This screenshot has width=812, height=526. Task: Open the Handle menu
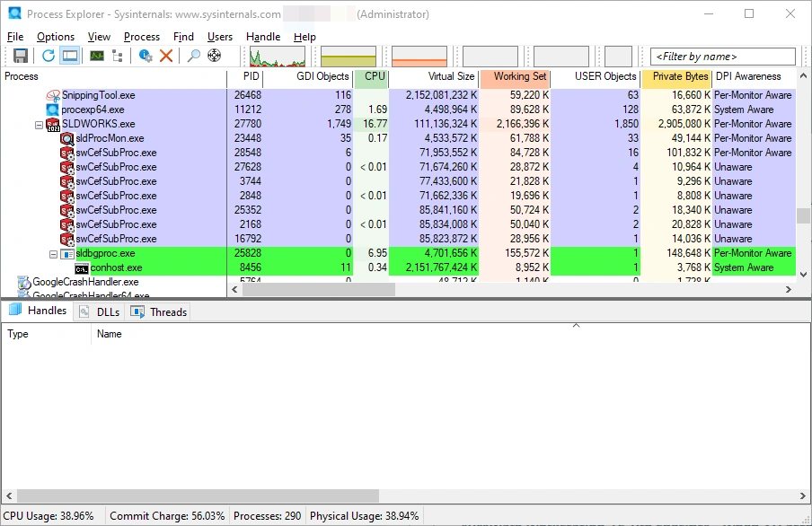click(263, 37)
